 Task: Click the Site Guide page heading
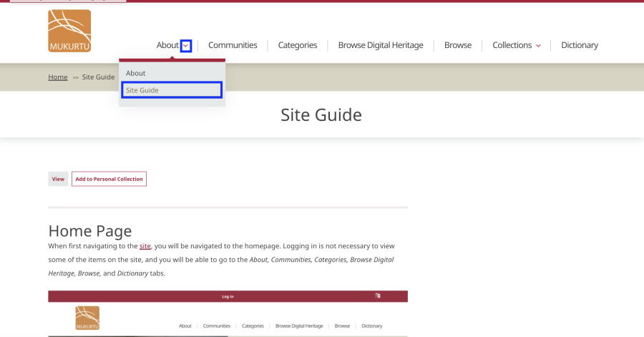(321, 115)
